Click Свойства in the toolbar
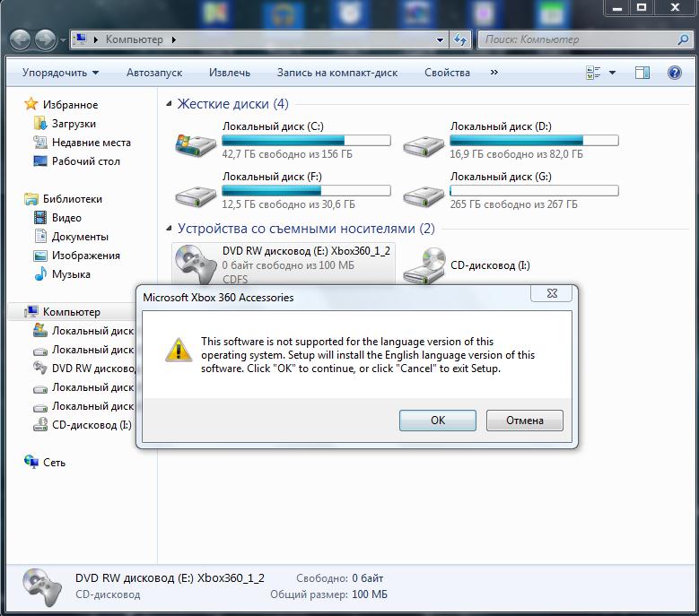 coord(447,73)
